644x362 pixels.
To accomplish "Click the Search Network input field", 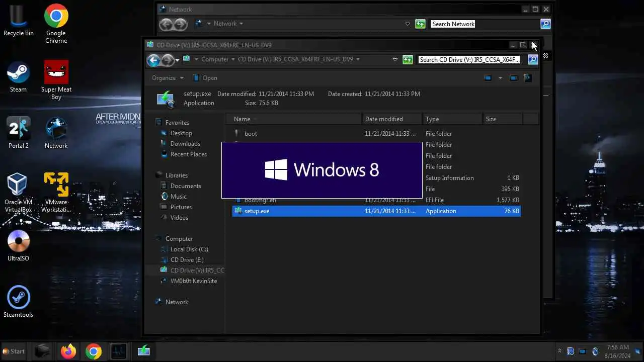I will [484, 24].
